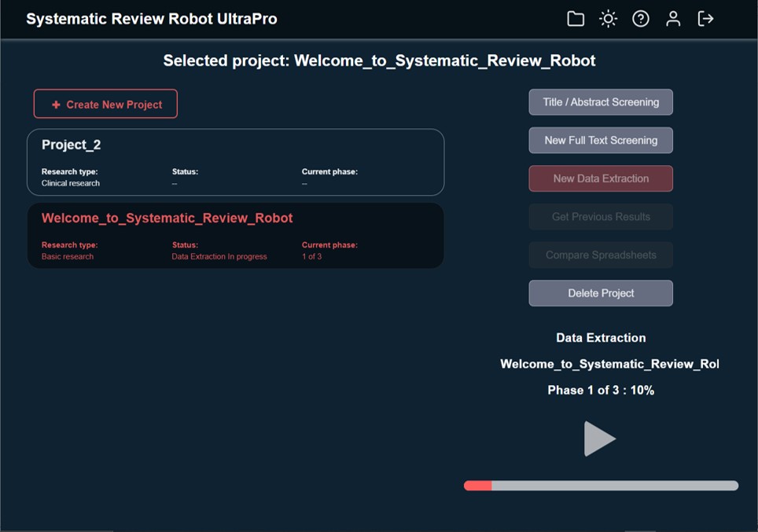Open Compare Spreadsheets
758x532 pixels.
click(601, 255)
